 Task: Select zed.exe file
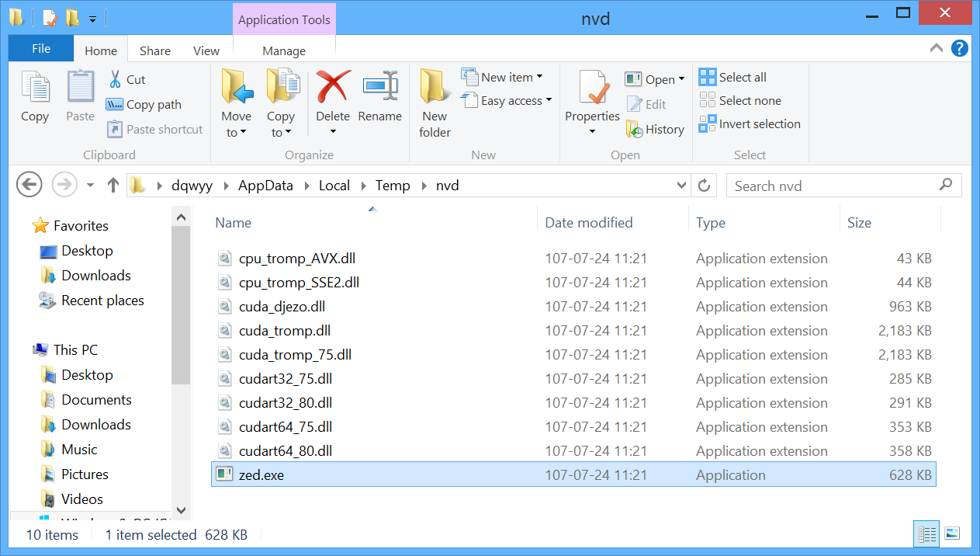pos(573,474)
